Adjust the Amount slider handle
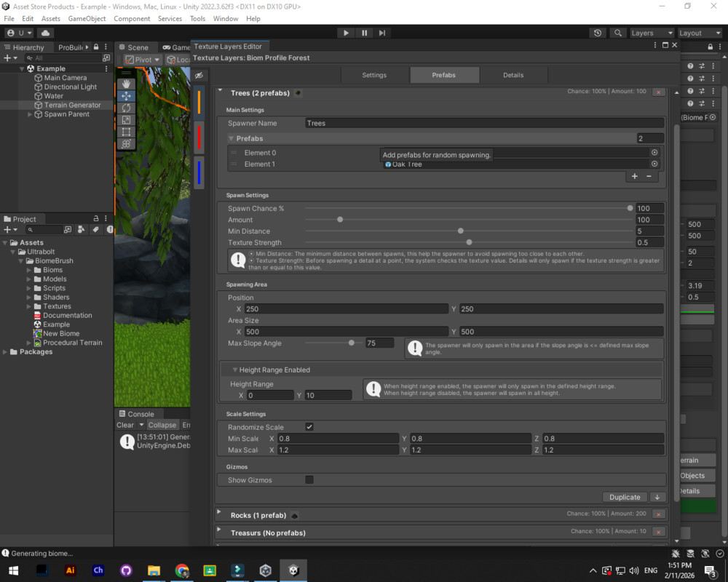The width and height of the screenshot is (728, 582). pyautogui.click(x=340, y=220)
